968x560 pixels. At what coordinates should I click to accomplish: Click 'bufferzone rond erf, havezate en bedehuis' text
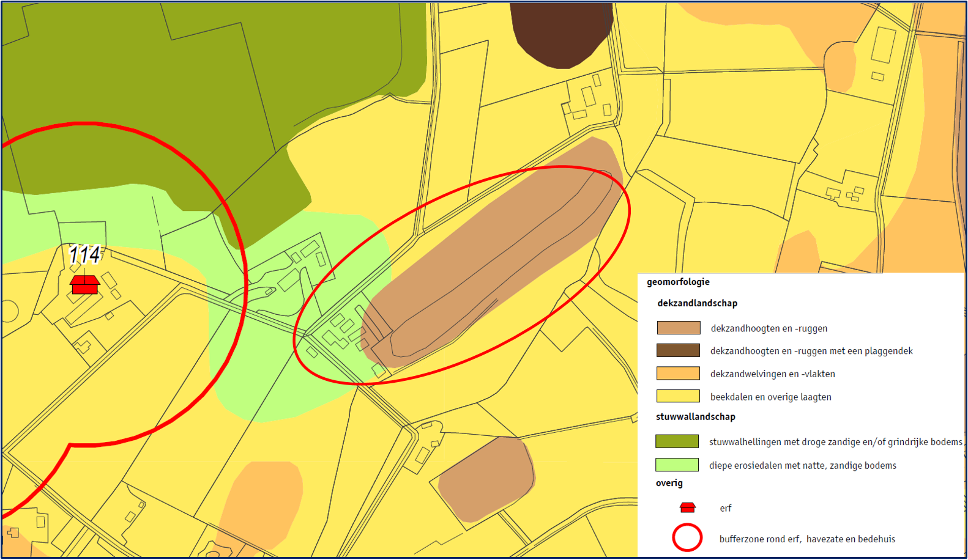(x=807, y=539)
